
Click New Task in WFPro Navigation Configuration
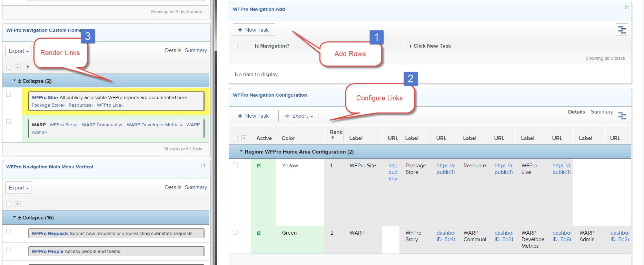254,116
